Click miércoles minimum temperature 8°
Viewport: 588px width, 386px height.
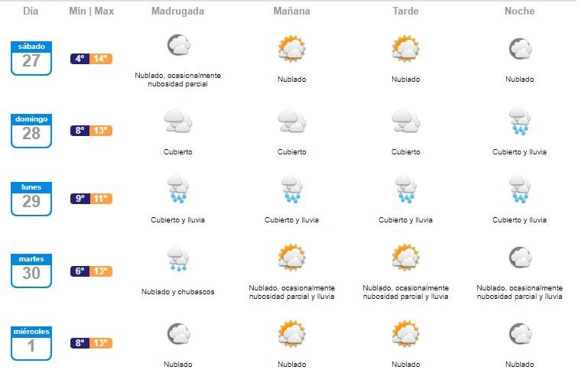point(80,343)
